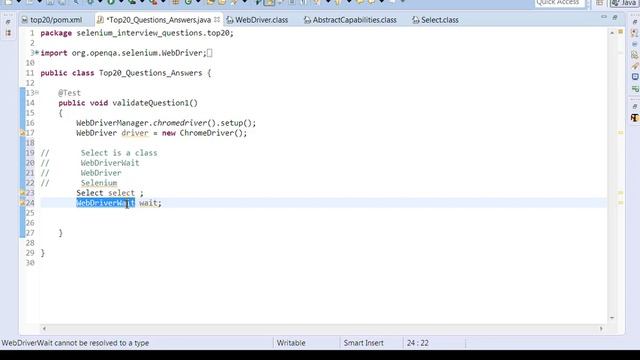
Task: Click 'WebDriverManager' on line 16
Action: (112, 123)
